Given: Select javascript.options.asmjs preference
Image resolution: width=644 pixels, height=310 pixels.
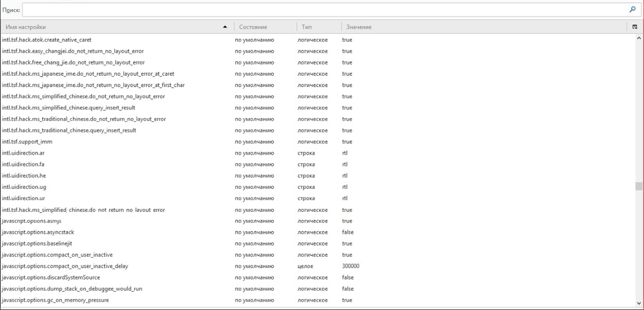Looking at the screenshot, I should 318,221.
